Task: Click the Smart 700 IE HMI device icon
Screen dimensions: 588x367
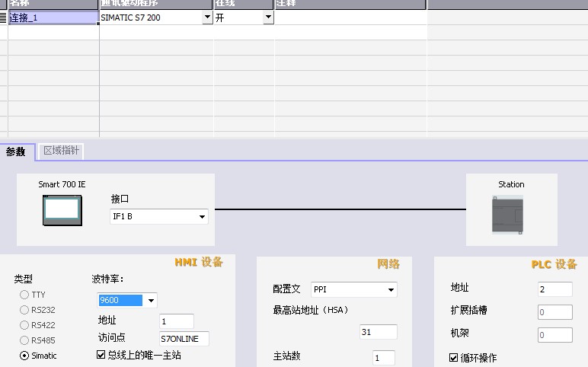Action: (62, 210)
